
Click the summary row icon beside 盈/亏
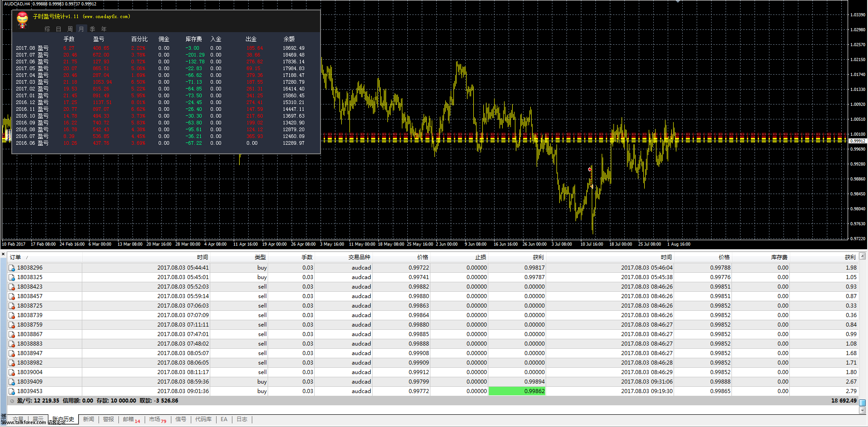(12, 401)
